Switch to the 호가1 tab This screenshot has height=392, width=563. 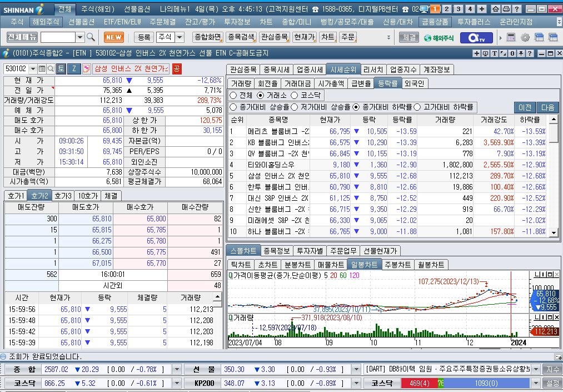[16, 196]
